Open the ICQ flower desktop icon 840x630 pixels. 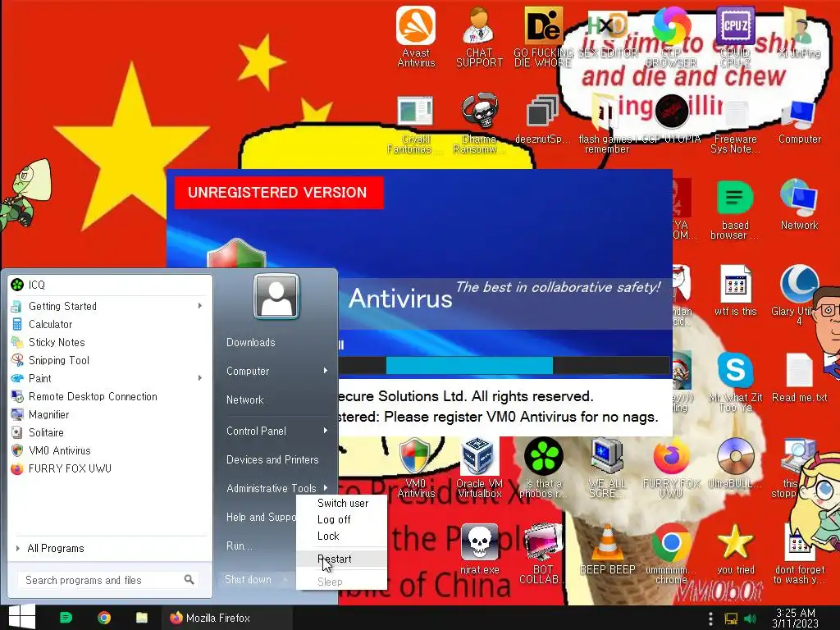543,468
